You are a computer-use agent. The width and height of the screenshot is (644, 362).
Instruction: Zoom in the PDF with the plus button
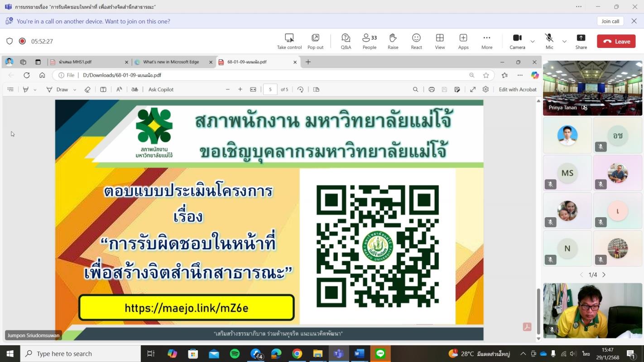tap(240, 90)
